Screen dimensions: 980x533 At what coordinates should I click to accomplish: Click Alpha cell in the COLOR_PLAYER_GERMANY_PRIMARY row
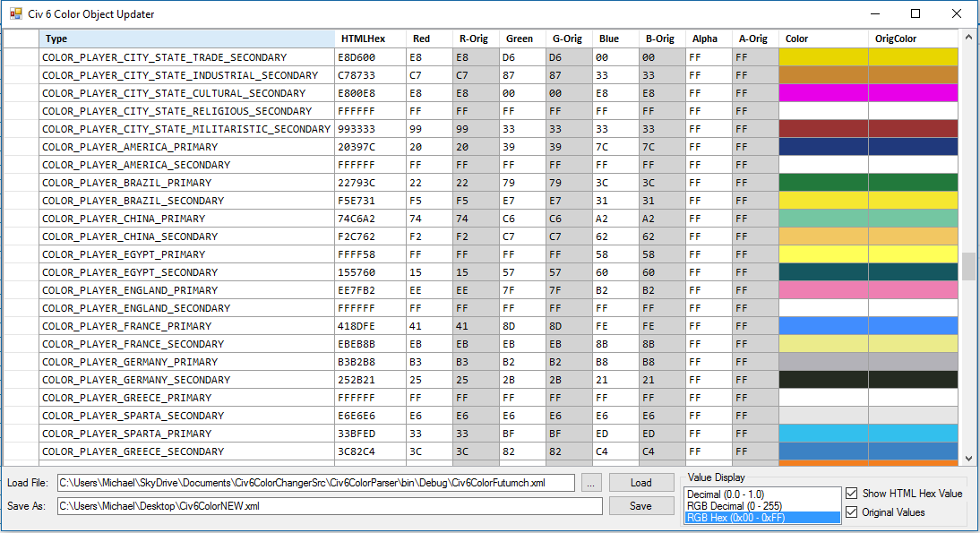tap(708, 362)
